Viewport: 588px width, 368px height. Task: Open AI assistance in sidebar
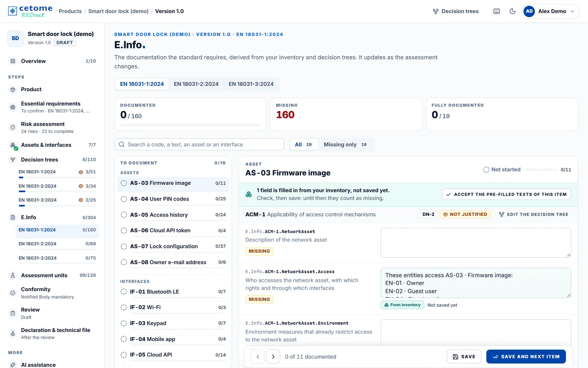pos(52,364)
